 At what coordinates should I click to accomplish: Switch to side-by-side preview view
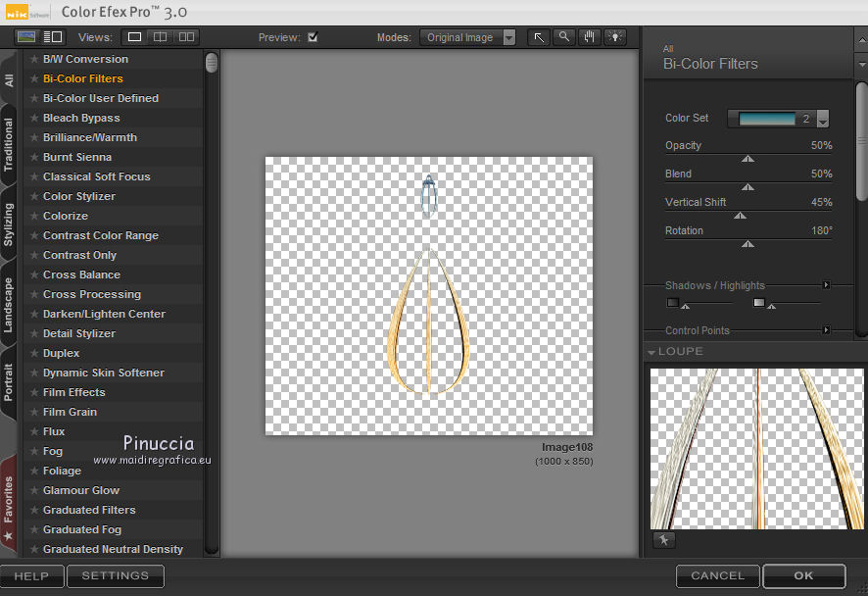point(185,37)
